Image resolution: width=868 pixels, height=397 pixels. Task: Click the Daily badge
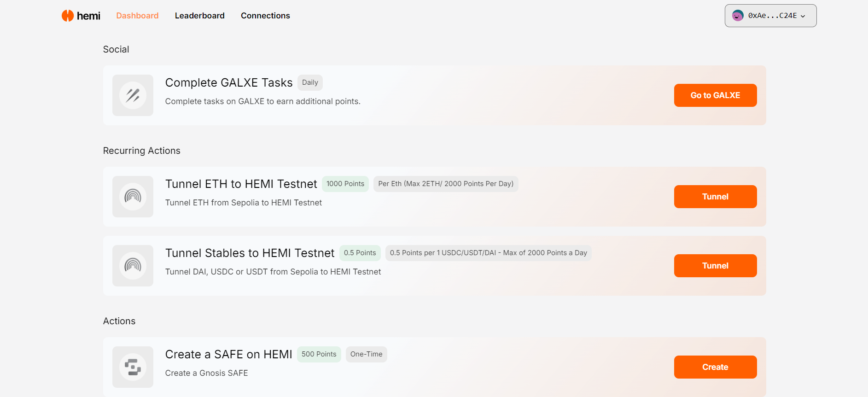[x=310, y=82]
